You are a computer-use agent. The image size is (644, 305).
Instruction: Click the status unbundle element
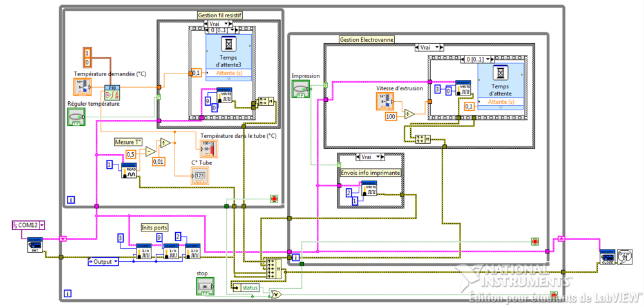point(247,287)
